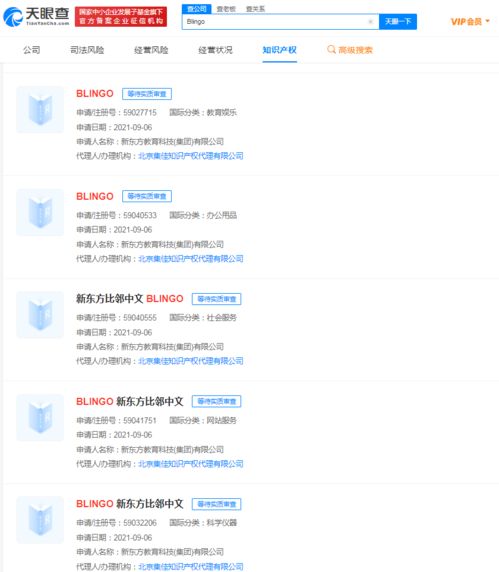Click the 天眼一下 search button

click(x=398, y=22)
